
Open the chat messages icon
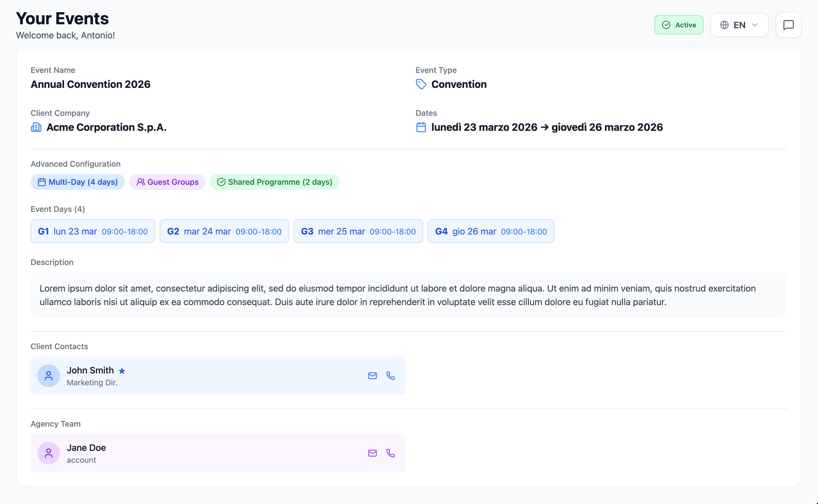[788, 25]
